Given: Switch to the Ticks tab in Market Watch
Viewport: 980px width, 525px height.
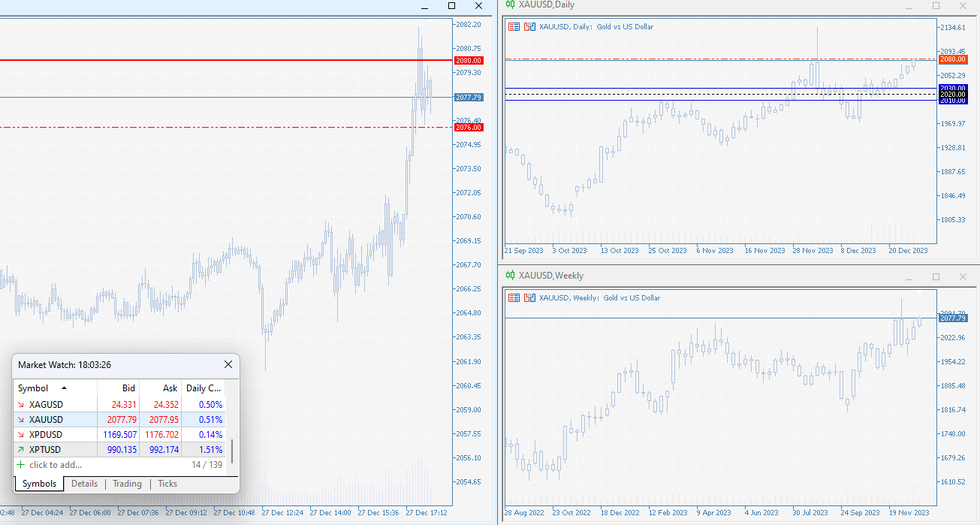Looking at the screenshot, I should point(167,484).
